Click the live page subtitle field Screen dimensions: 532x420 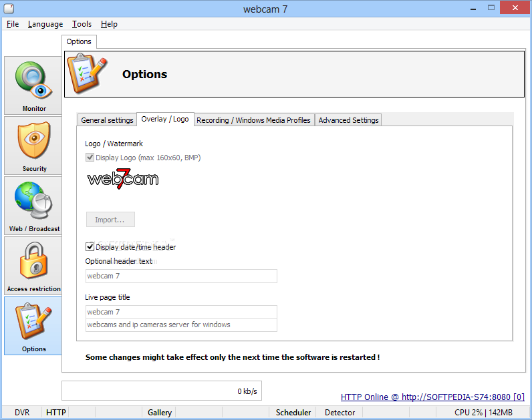181,325
